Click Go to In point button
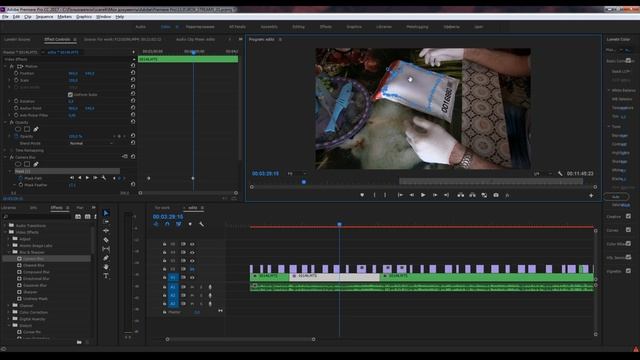Image resolution: width=640 pixels, height=360 pixels. [400, 195]
